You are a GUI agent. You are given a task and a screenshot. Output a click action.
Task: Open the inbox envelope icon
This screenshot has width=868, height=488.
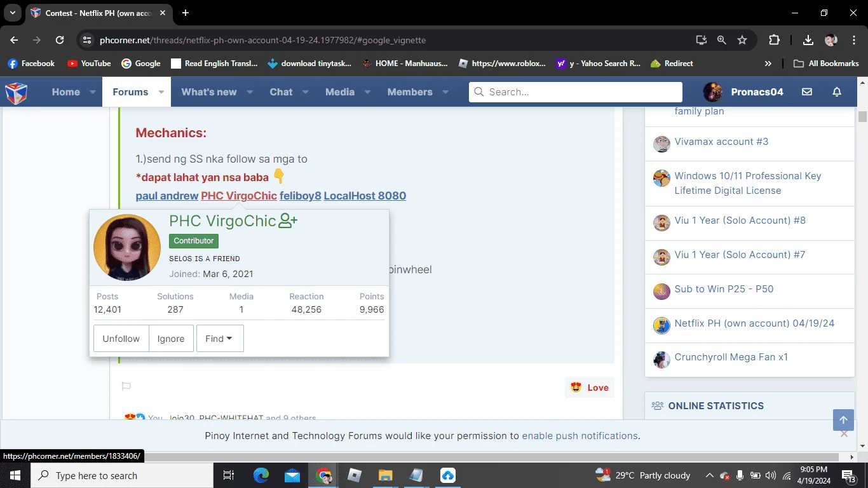[807, 92]
